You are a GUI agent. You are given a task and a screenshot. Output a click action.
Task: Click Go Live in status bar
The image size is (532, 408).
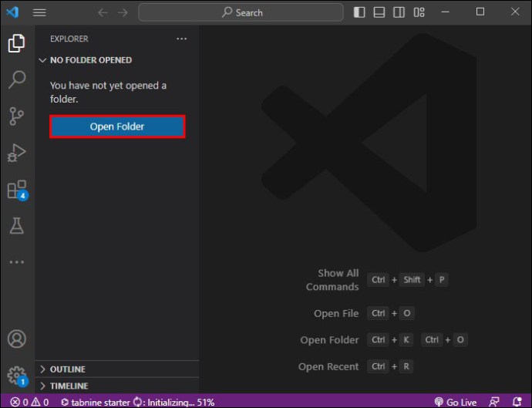tap(456, 403)
